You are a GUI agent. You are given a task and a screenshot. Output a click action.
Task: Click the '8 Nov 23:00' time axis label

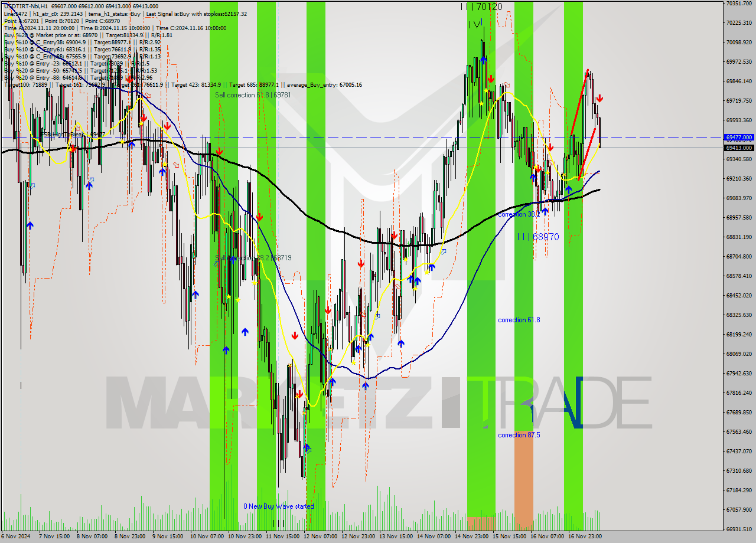pos(131,537)
